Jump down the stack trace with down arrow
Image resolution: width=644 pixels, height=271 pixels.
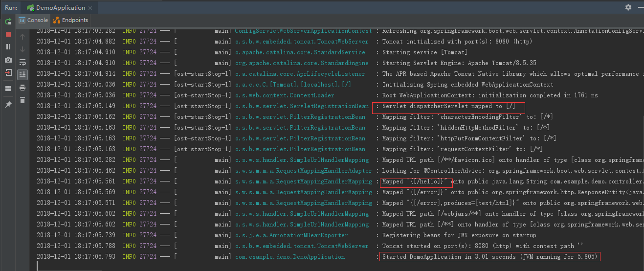22,49
